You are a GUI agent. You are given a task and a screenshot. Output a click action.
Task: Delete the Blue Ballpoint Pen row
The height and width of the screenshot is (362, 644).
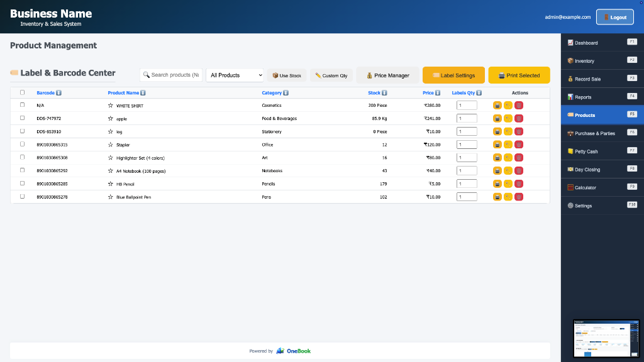[519, 197]
